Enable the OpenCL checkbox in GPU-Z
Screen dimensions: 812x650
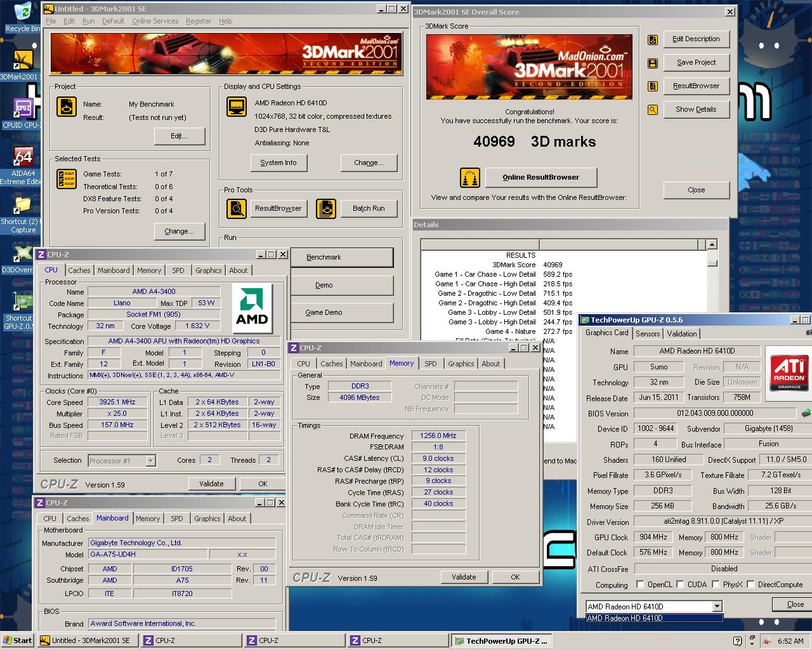click(x=640, y=585)
